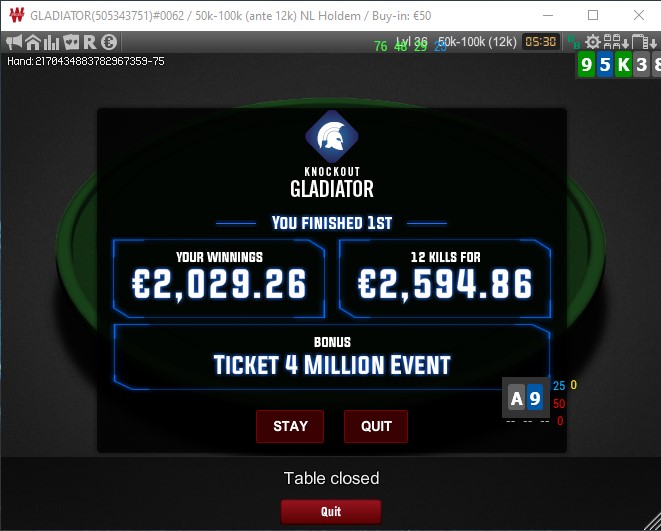
Task: Click the green BB display toggle
Action: pos(574,41)
